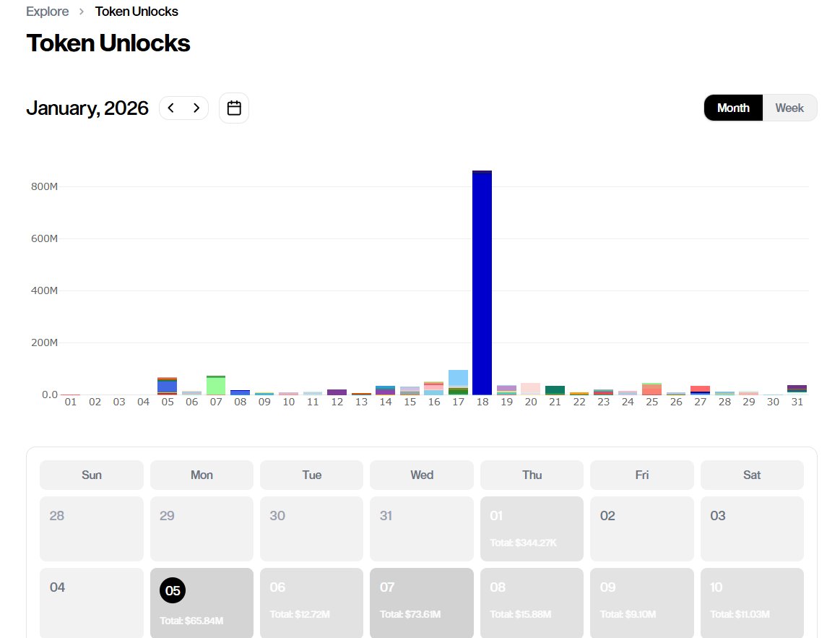Keep Month view selected by clicking Month
The height and width of the screenshot is (638, 840).
[x=732, y=107]
